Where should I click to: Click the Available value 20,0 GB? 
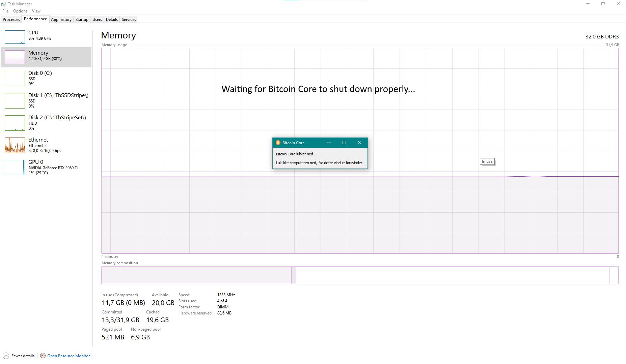(163, 303)
